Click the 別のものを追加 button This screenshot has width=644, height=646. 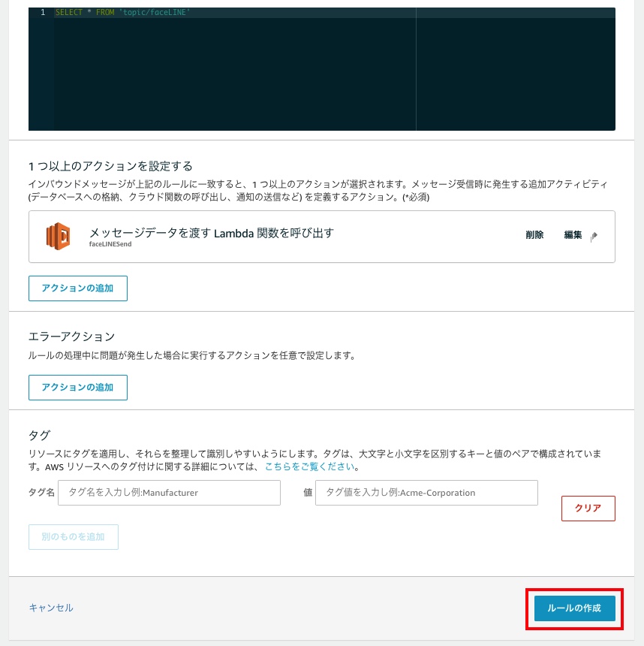[73, 536]
